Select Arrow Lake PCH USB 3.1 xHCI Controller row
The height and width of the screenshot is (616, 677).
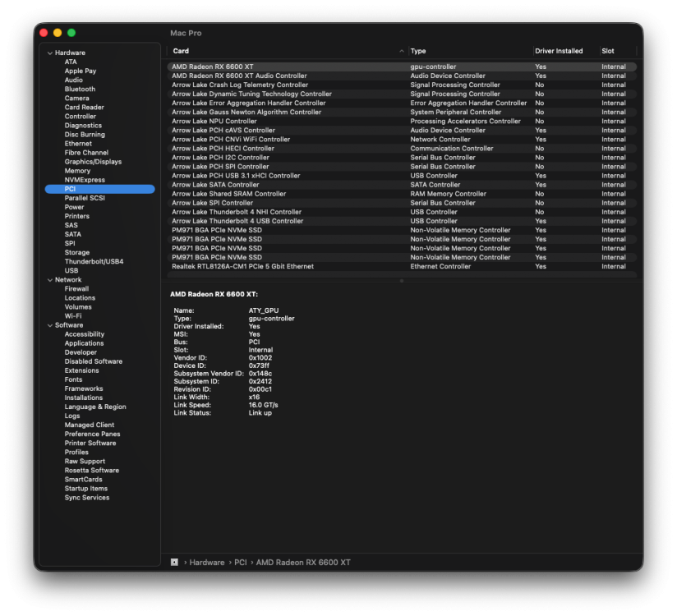402,175
